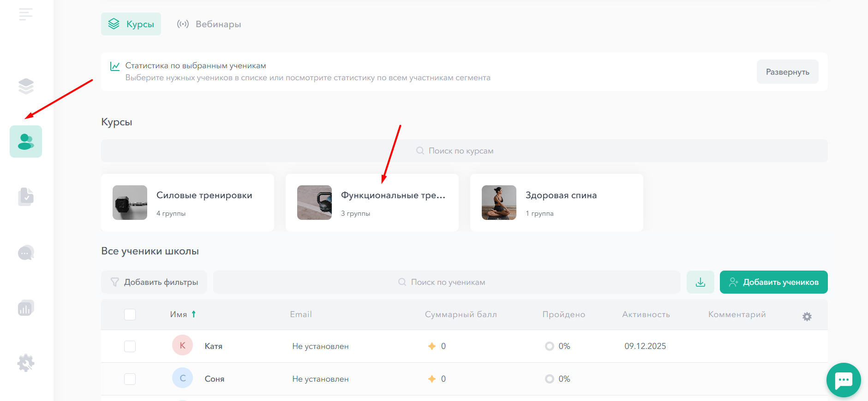Toggle the select-all students checkbox
Viewport: 868px width, 401px height.
point(130,314)
